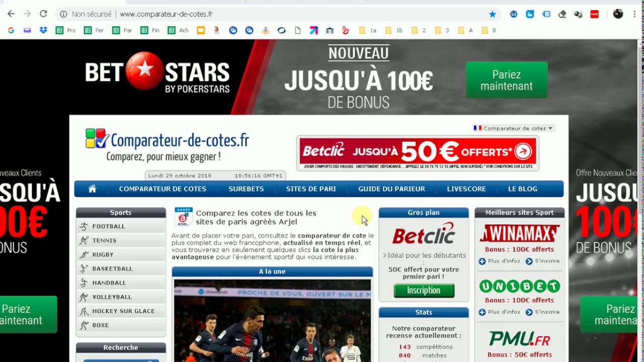This screenshot has width=644, height=362.
Task: Select Basketball in the Sports list
Action: [x=121, y=268]
